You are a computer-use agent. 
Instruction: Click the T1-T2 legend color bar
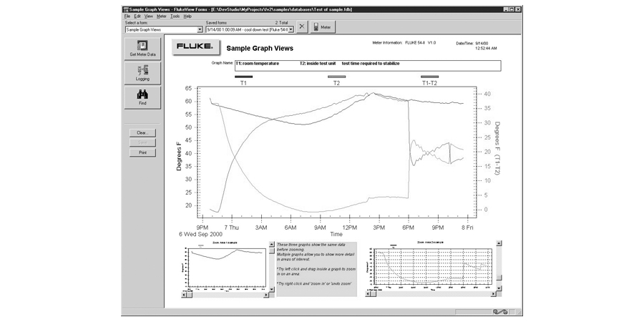pyautogui.click(x=429, y=77)
